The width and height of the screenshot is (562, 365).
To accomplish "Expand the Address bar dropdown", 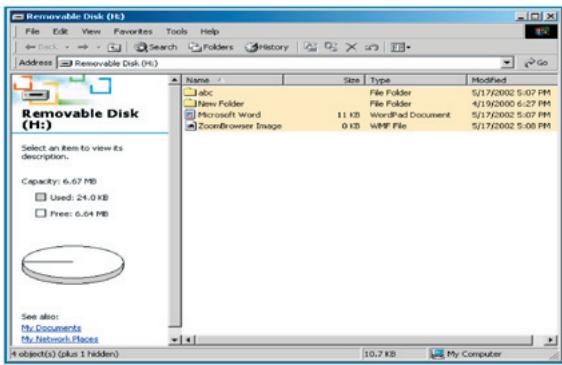I will click(507, 63).
